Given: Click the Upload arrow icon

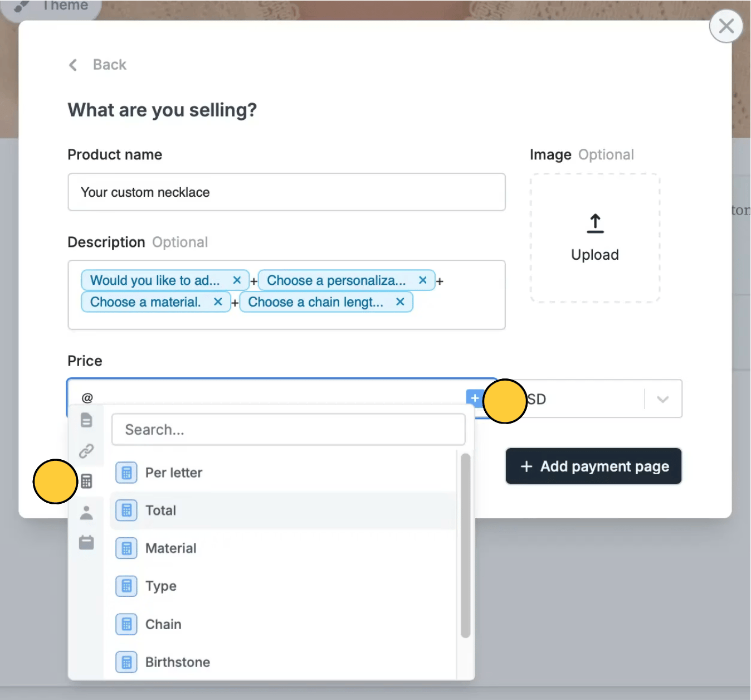Looking at the screenshot, I should 595,223.
